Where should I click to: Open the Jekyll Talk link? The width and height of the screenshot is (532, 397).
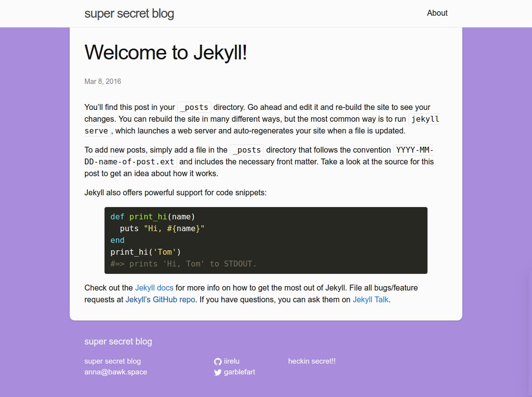click(x=371, y=300)
